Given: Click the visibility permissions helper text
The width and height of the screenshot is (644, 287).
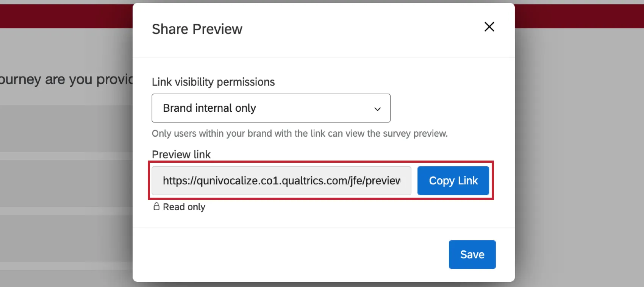Looking at the screenshot, I should [x=299, y=133].
